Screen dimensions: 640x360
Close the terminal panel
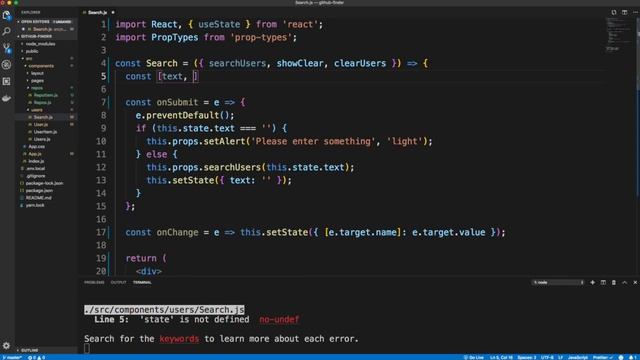[x=635, y=282]
